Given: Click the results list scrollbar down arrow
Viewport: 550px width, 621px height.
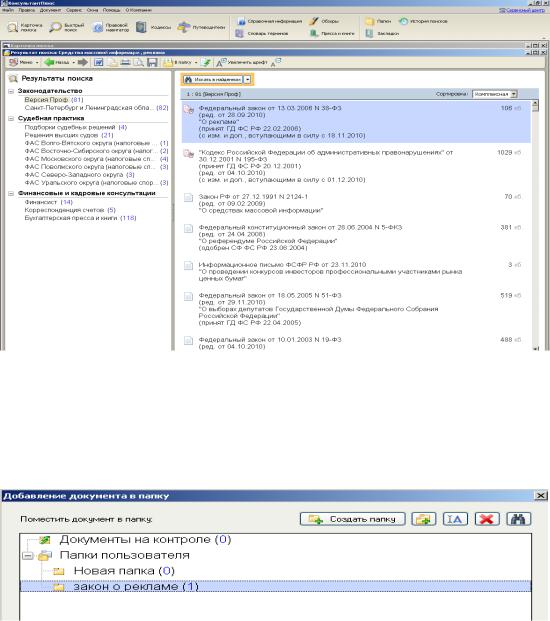Looking at the screenshot, I should coord(535,348).
